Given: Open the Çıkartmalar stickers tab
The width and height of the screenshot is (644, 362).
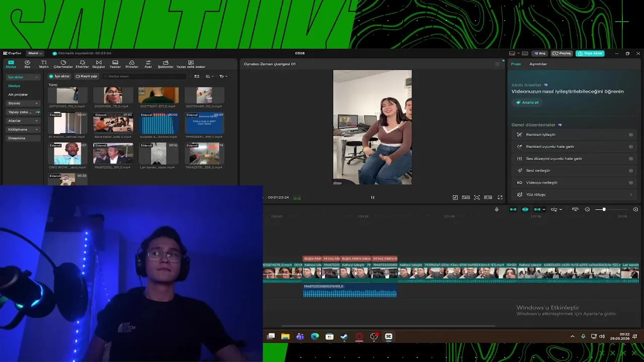Looking at the screenshot, I should click(x=63, y=64).
